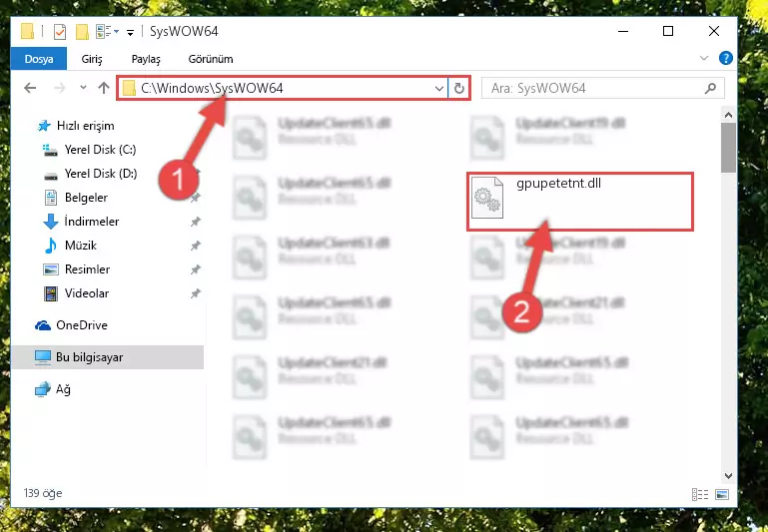Switch to the Giriş tab

click(92, 59)
